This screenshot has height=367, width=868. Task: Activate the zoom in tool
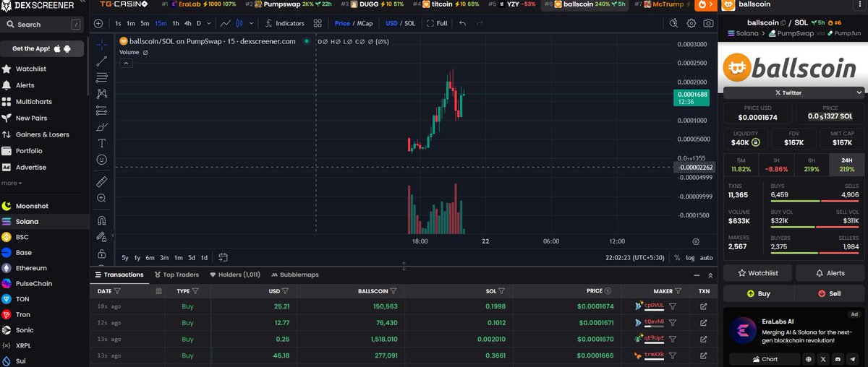coord(101,198)
